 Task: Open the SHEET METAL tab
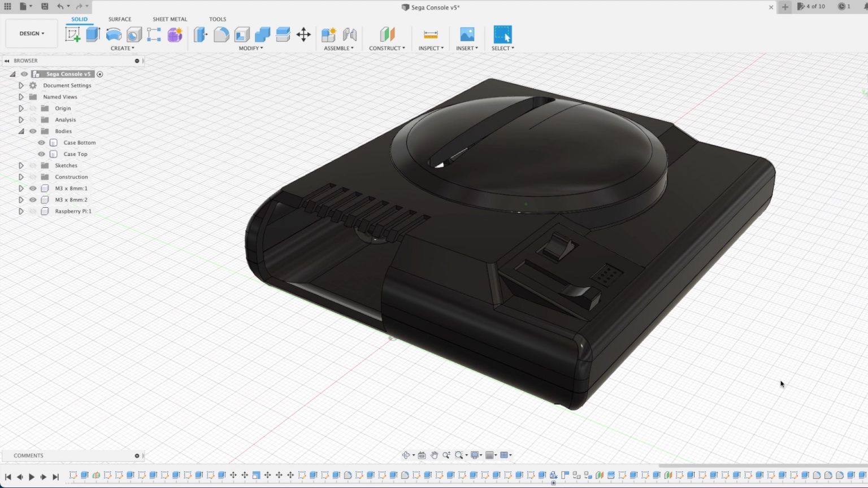(x=170, y=19)
